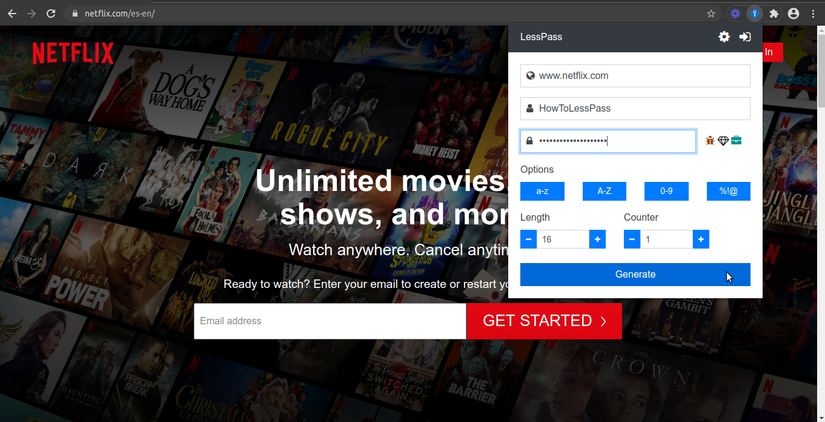Decrease password length with minus
This screenshot has height=422, width=825.
(x=529, y=239)
